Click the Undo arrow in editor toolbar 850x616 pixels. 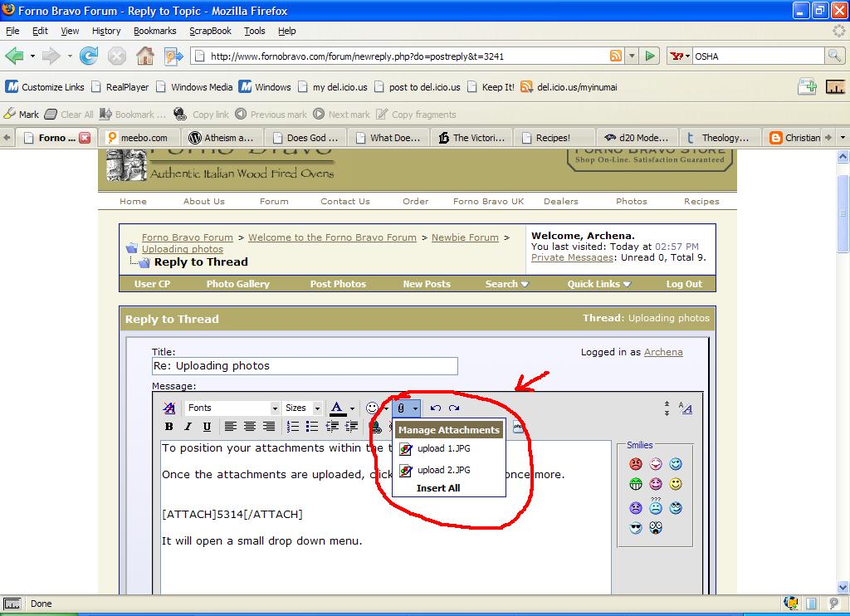[x=435, y=408]
